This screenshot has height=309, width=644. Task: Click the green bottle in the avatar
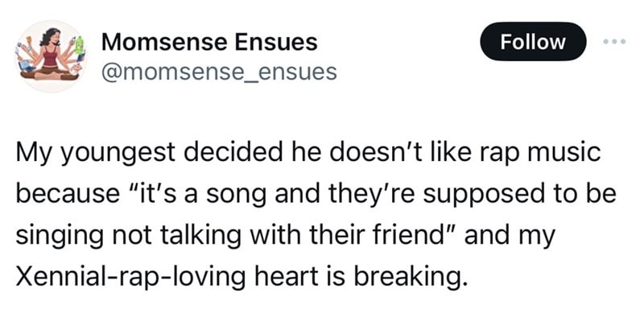click(x=79, y=44)
